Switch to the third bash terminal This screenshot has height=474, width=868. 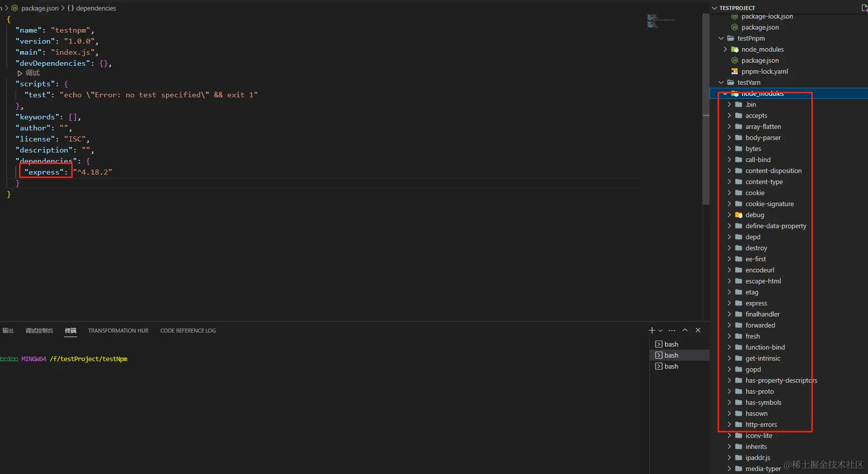click(671, 367)
